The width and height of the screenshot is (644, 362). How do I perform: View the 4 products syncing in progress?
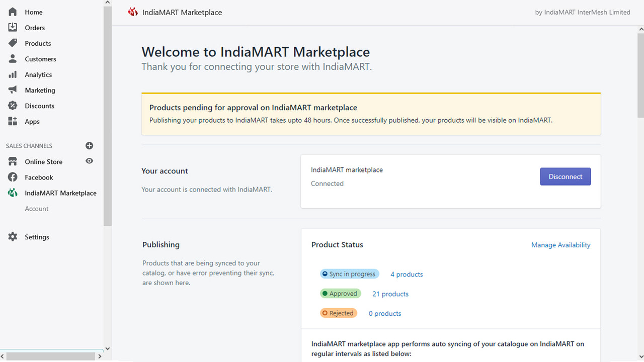(406, 274)
